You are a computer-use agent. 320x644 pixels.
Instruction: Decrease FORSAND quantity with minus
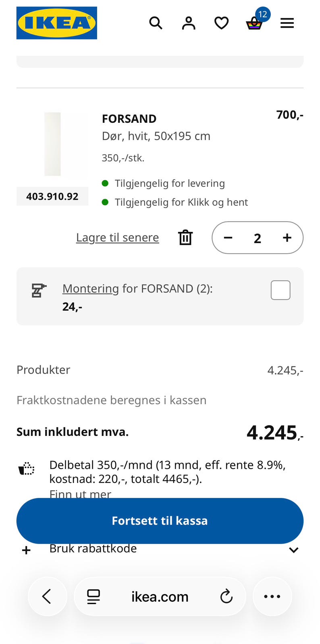tap(228, 238)
